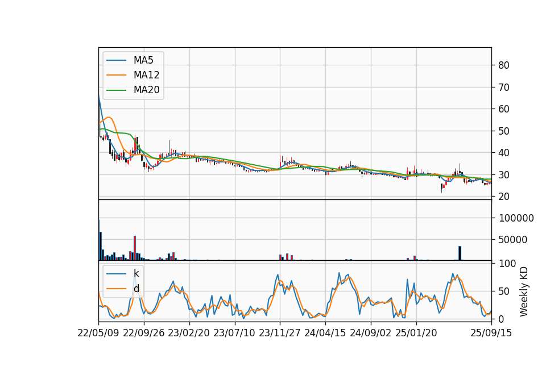Click the green MA20 legend line sample
The height and width of the screenshot is (392, 546).
[x=116, y=90]
